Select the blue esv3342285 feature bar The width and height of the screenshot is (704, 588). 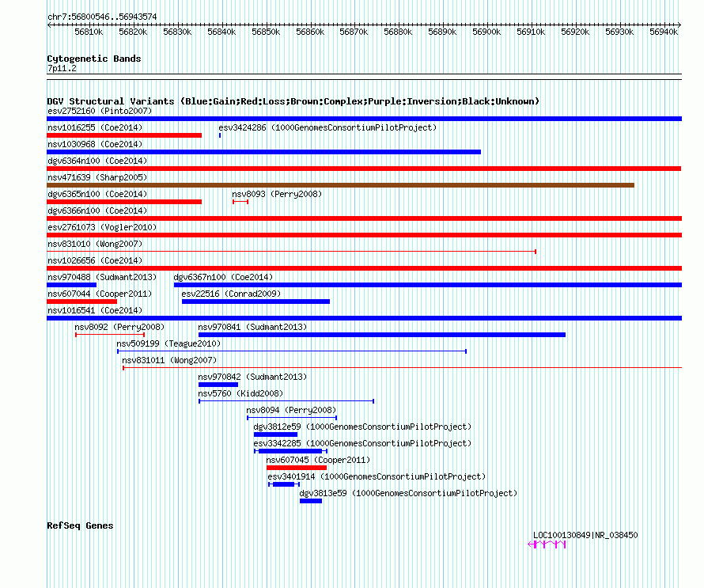(290, 451)
